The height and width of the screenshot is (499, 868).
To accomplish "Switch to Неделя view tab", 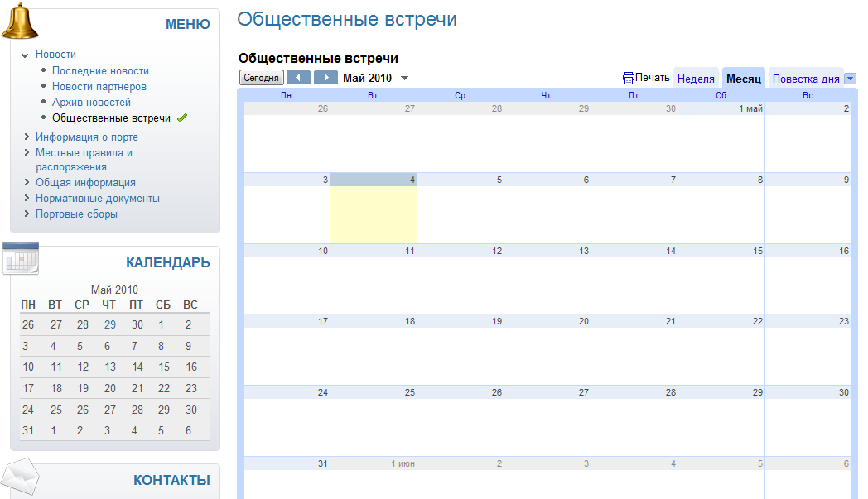I will click(x=696, y=79).
